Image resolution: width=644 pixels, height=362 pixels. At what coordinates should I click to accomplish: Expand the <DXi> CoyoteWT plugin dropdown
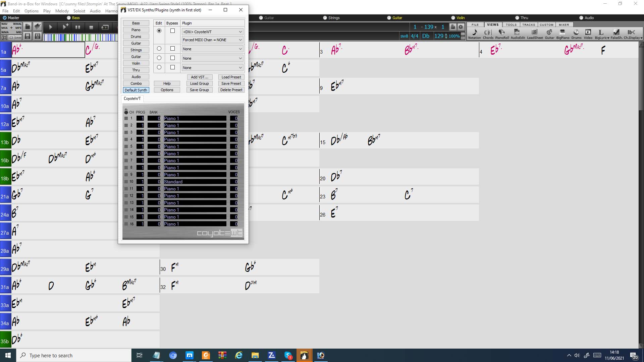click(x=212, y=32)
